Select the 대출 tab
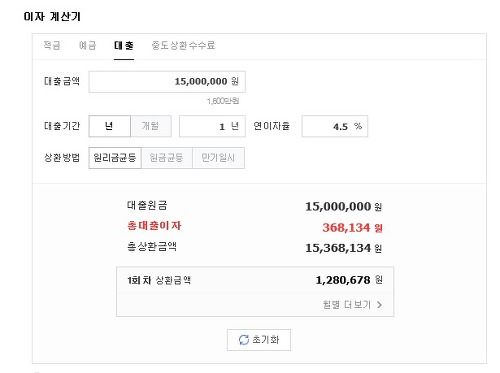 pyautogui.click(x=124, y=45)
